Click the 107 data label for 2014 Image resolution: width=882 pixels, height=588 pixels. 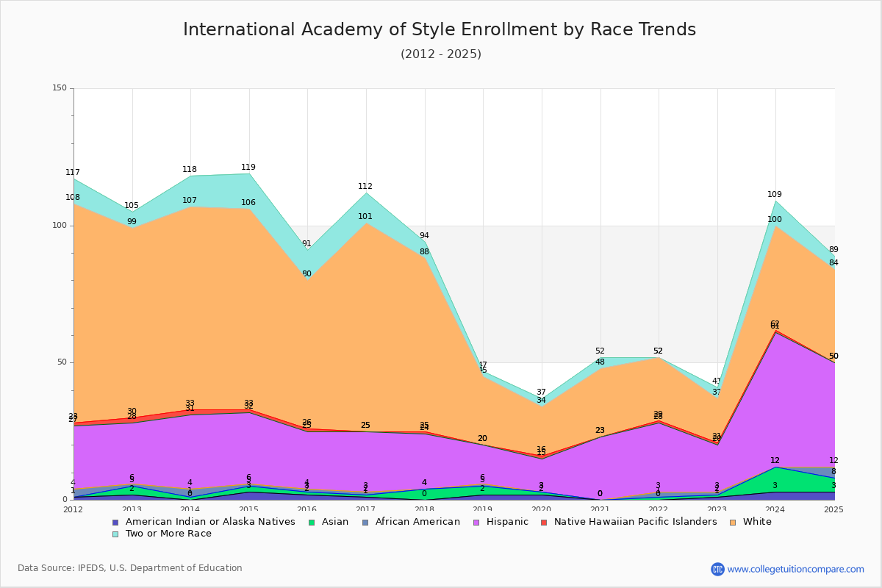click(x=190, y=201)
